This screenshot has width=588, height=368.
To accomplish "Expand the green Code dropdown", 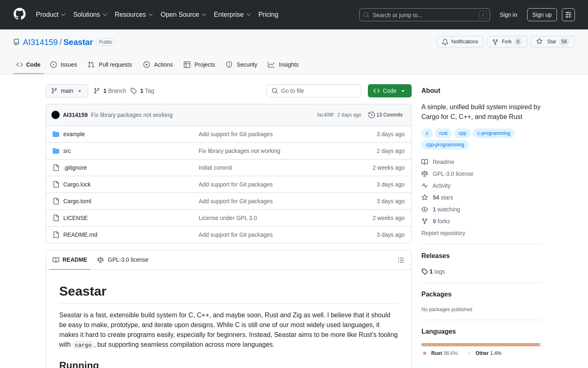I will click(x=390, y=91).
